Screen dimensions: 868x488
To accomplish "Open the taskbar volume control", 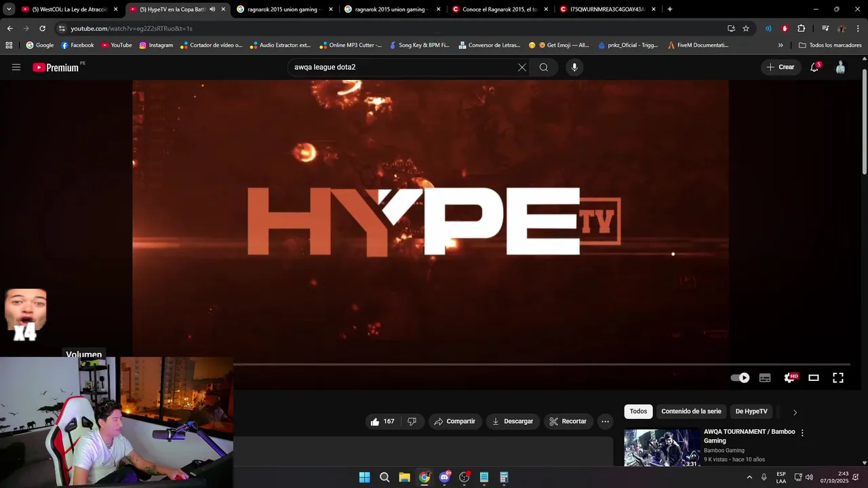I will click(x=809, y=477).
